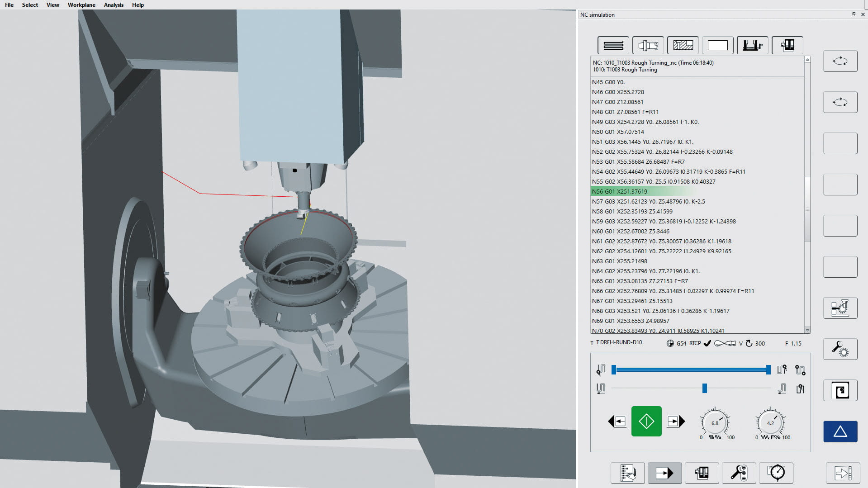Select NC line N67 G01 X253.29461 Z5.15513
Image resolution: width=868 pixels, height=488 pixels.
tap(697, 301)
